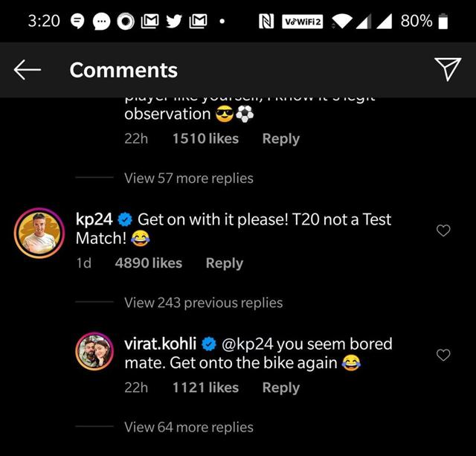This screenshot has height=456, width=476.
Task: Open virat.kohli's profile picture
Action: [x=94, y=352]
